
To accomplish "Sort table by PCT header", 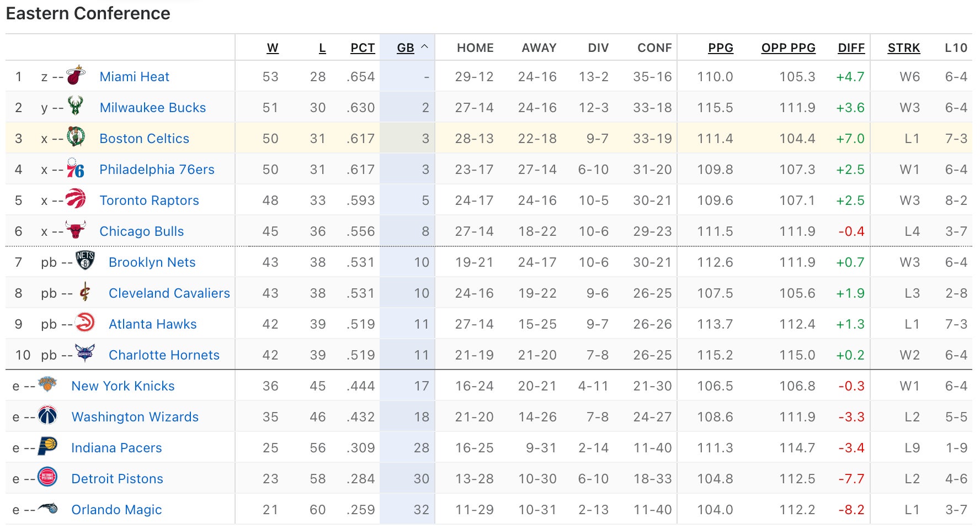I will (x=363, y=48).
